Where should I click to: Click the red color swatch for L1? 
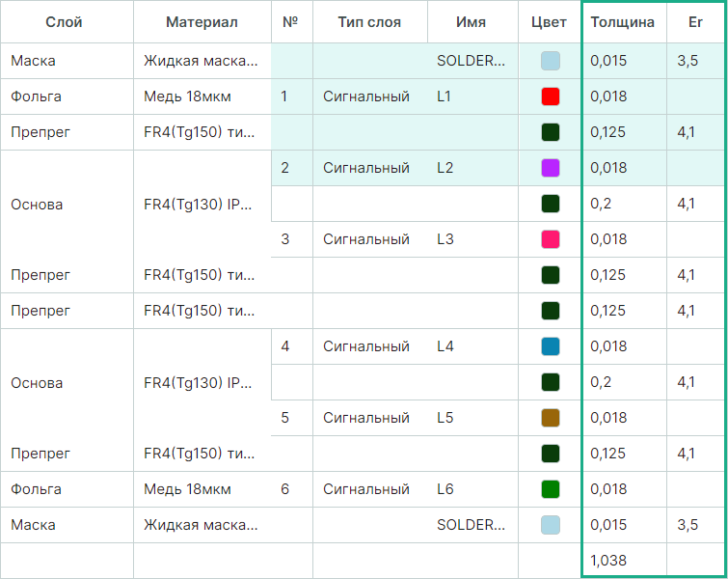click(x=551, y=96)
